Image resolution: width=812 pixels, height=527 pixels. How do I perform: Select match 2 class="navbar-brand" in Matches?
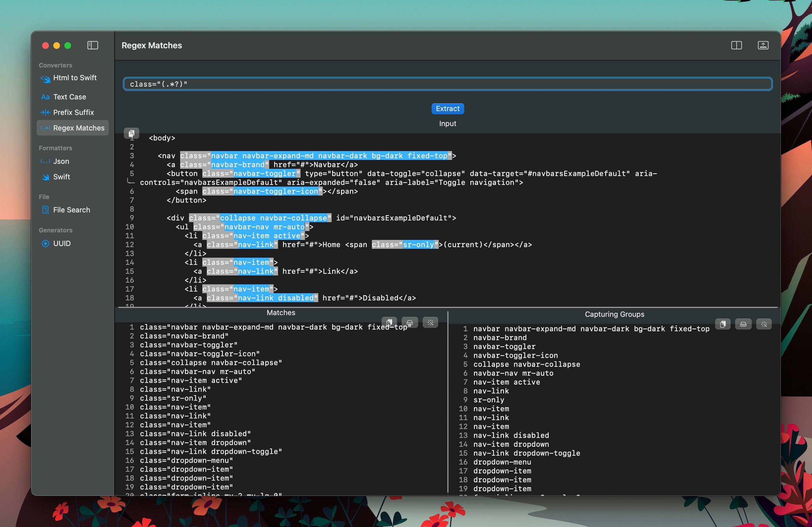[x=184, y=336]
